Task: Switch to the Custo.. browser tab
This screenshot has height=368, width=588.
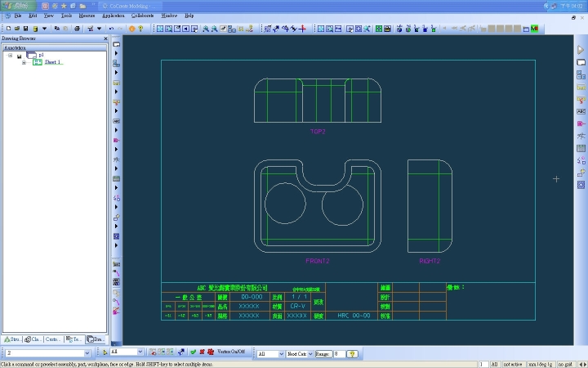Action: (x=53, y=339)
